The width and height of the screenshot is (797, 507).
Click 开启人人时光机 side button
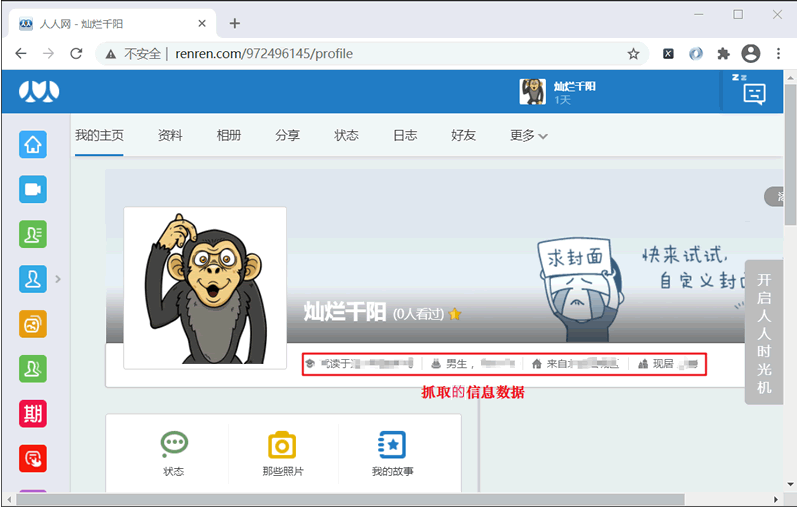pos(764,332)
